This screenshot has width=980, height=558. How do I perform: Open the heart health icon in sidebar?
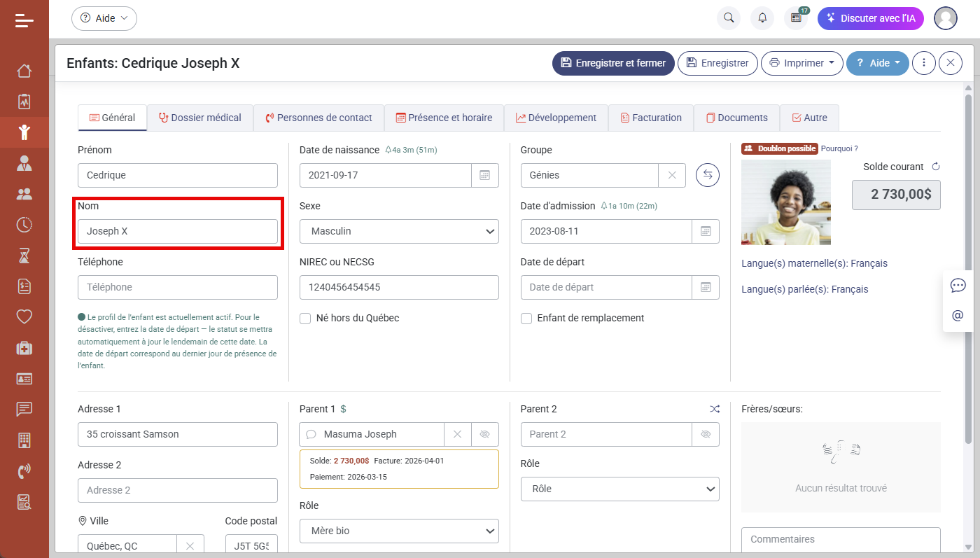point(24,317)
